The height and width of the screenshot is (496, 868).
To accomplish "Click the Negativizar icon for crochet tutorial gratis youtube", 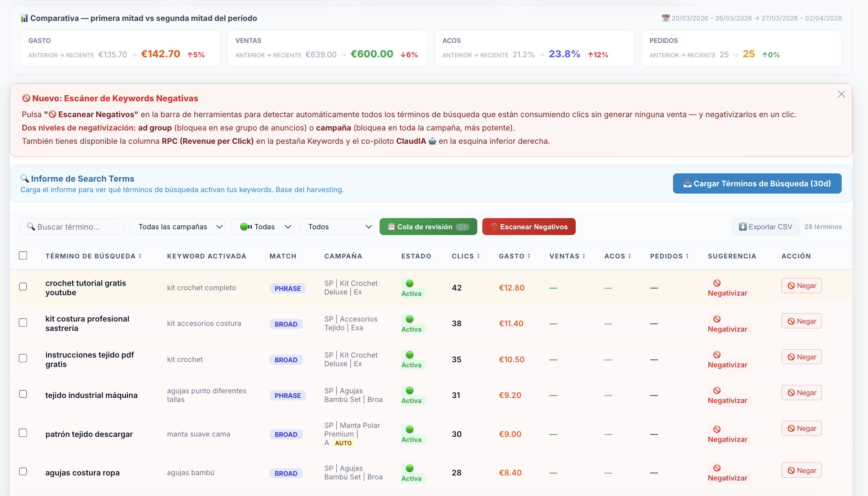I will pyautogui.click(x=717, y=283).
